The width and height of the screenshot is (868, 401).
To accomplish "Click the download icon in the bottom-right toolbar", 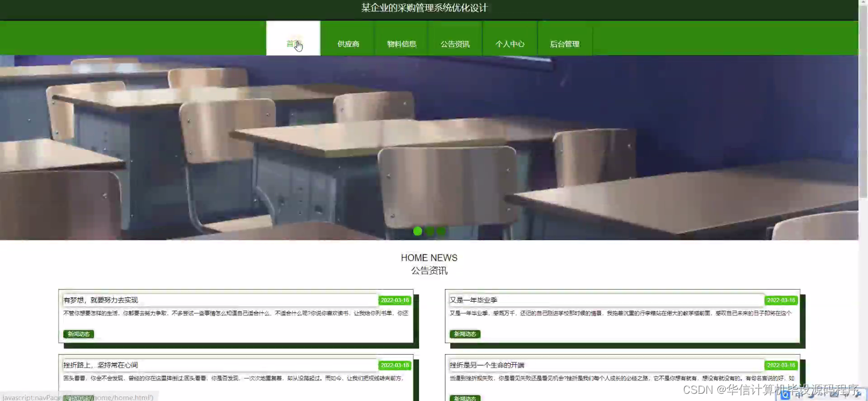I will tap(834, 394).
